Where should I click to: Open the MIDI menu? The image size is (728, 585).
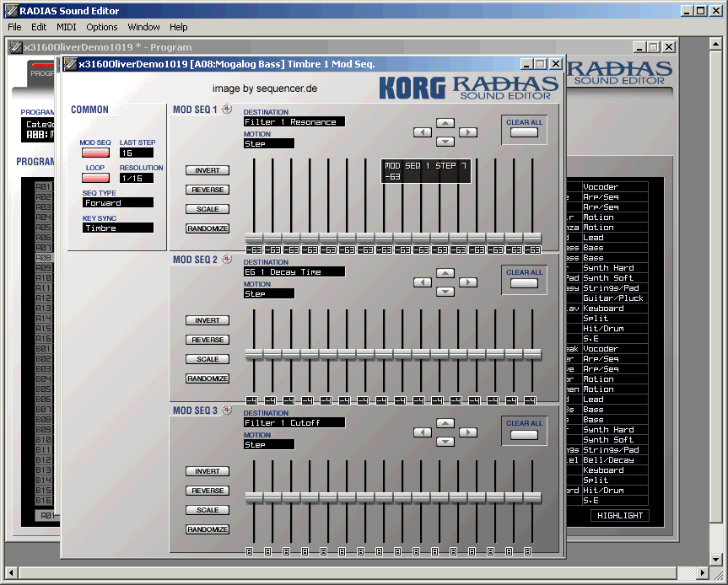coord(67,27)
